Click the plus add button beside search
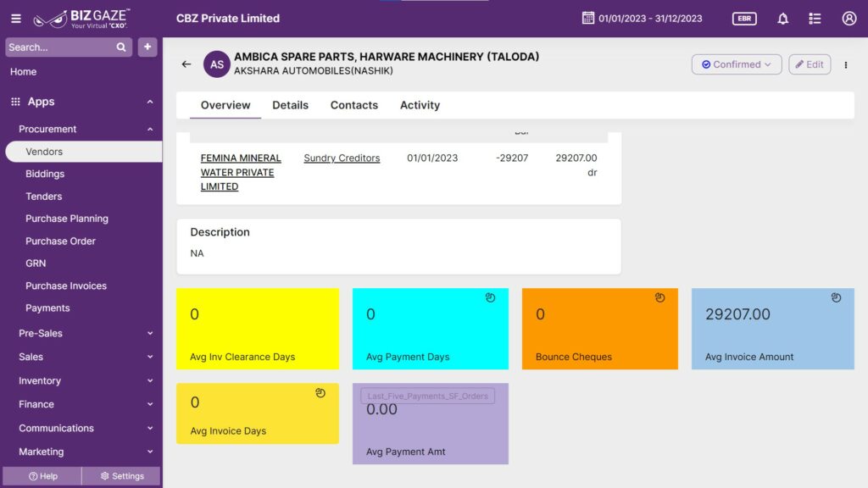868x488 pixels. [x=147, y=47]
